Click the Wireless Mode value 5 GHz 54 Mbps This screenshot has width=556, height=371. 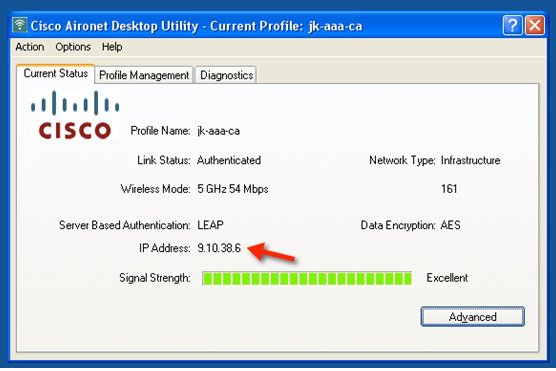coord(233,189)
